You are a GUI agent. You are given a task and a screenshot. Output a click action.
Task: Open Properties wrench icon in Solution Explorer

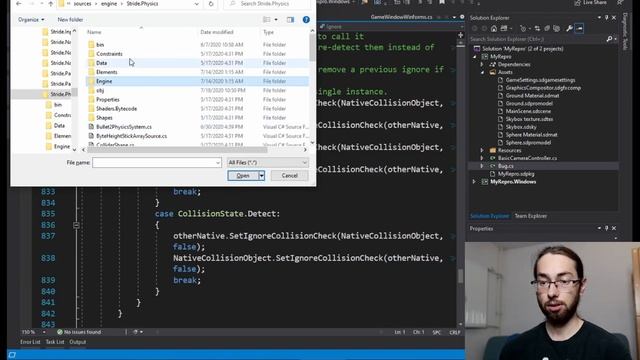tap(569, 29)
